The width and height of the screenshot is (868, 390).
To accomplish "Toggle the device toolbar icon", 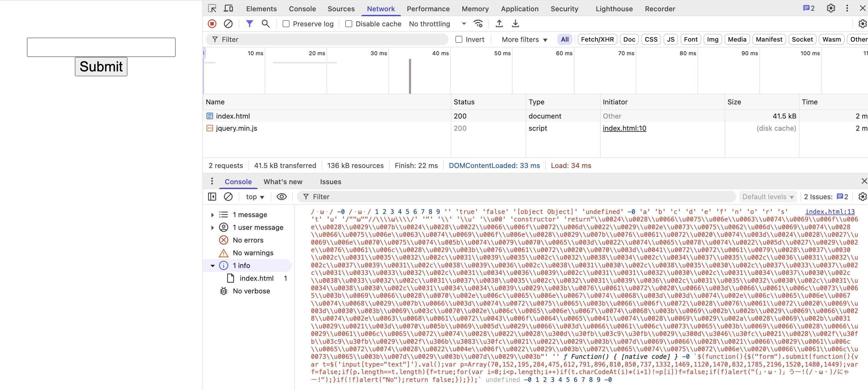I will point(229,8).
